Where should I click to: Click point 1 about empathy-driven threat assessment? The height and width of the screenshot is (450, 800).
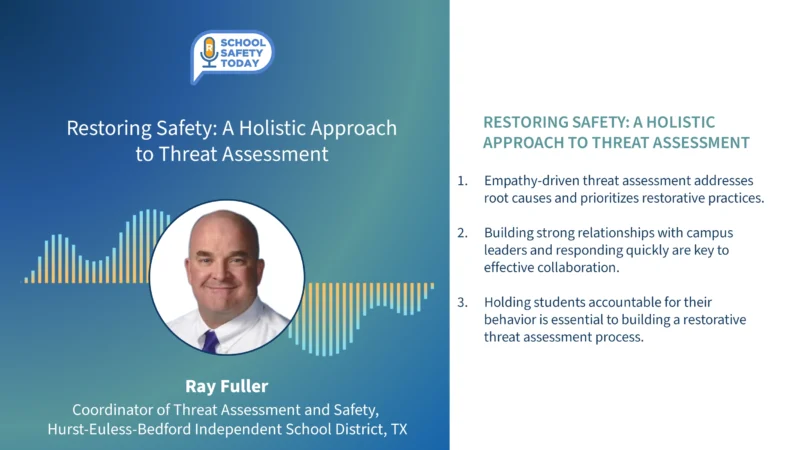click(x=623, y=189)
